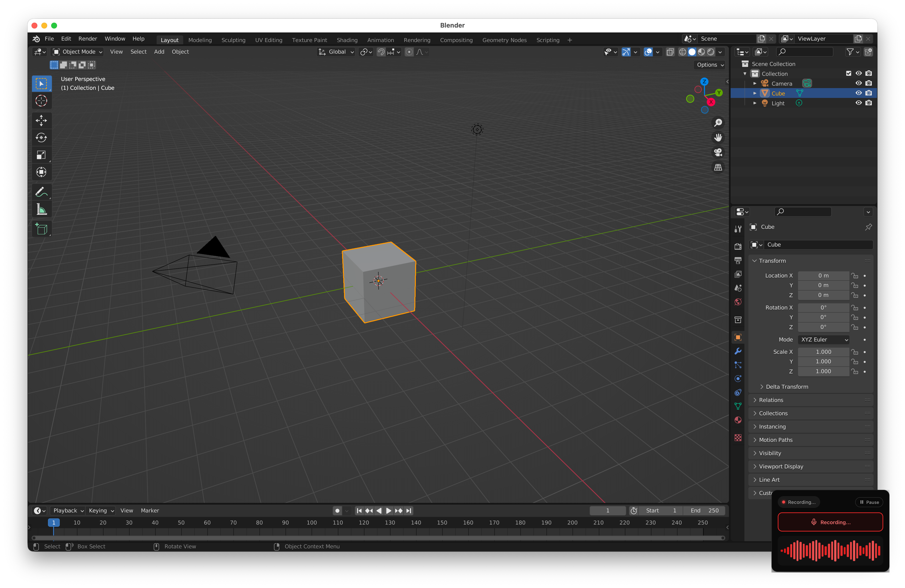Uncheck the Collection exclude checkbox

848,73
